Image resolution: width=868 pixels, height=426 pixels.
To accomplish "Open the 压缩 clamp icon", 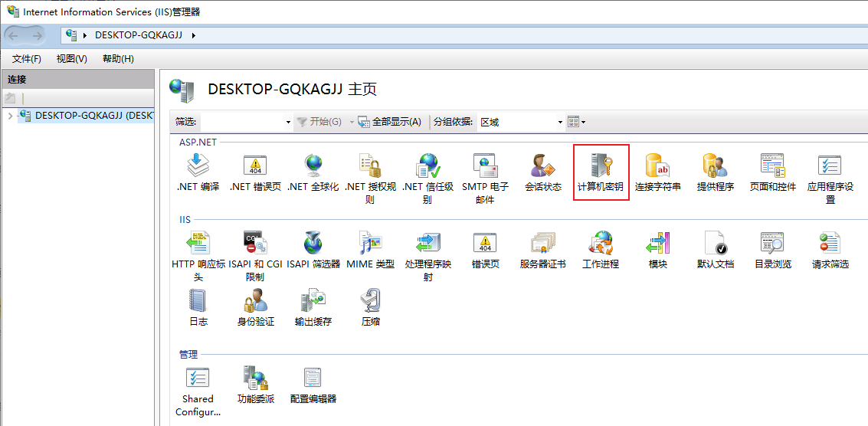I will pos(370,300).
